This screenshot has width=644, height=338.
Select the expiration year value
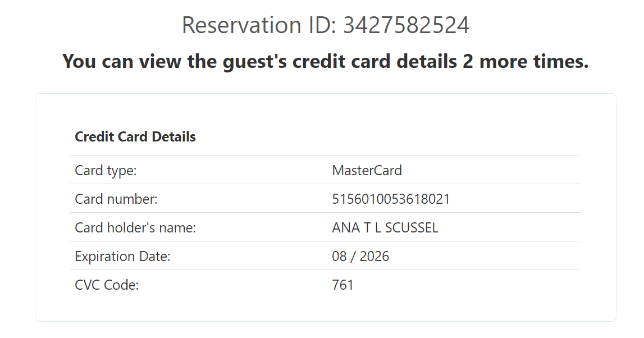374,256
